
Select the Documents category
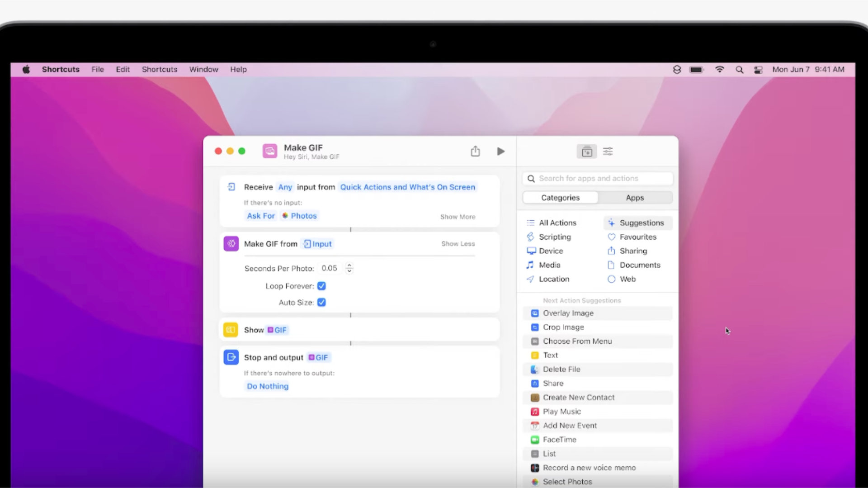coord(634,265)
